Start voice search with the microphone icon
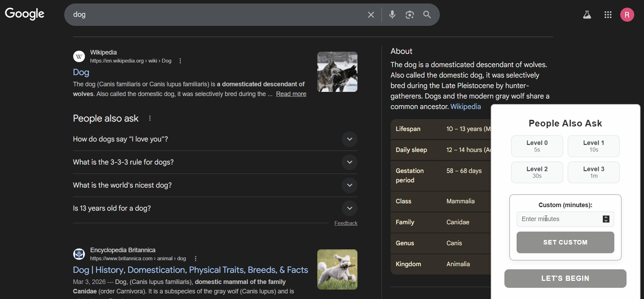Viewport: 644px width, 299px height. 392,15
